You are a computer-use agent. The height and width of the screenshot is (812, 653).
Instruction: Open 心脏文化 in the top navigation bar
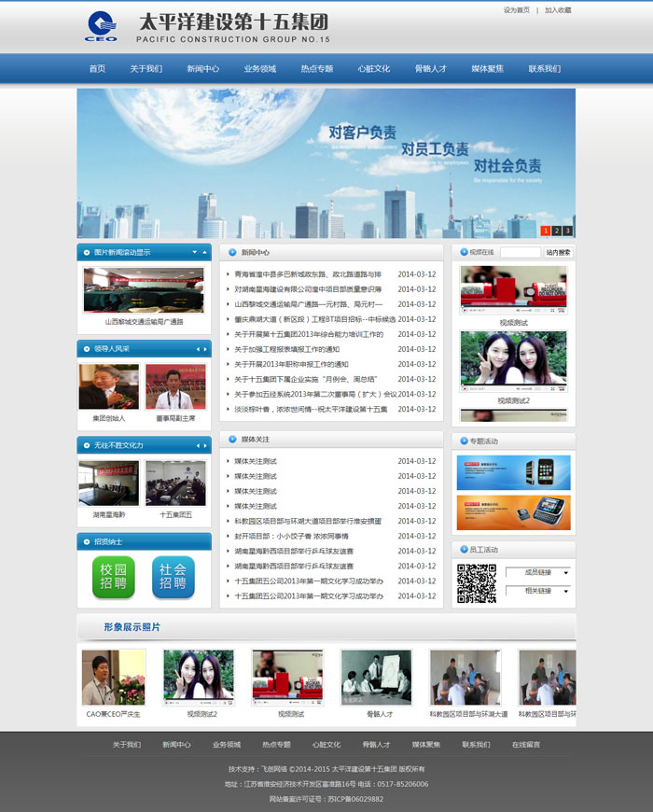(374, 68)
